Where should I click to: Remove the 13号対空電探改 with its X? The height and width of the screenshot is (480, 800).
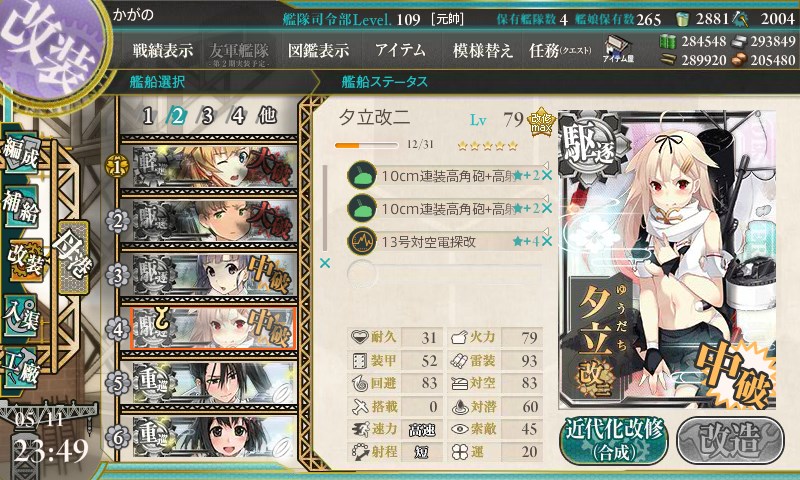tap(546, 241)
